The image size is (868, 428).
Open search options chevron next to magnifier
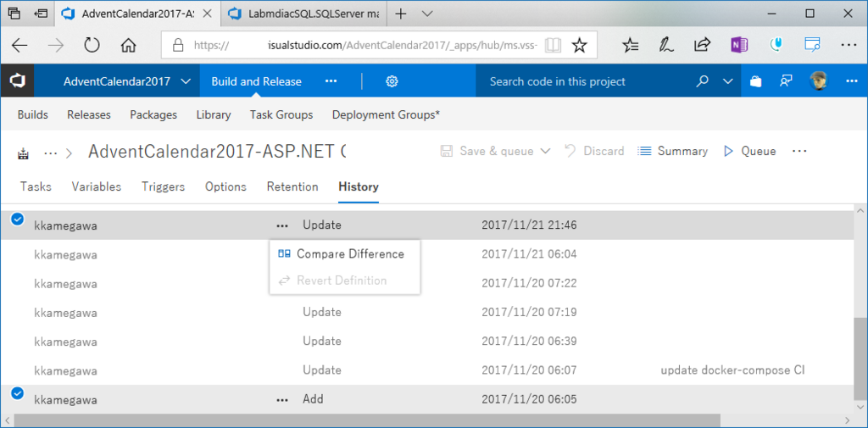pos(728,81)
